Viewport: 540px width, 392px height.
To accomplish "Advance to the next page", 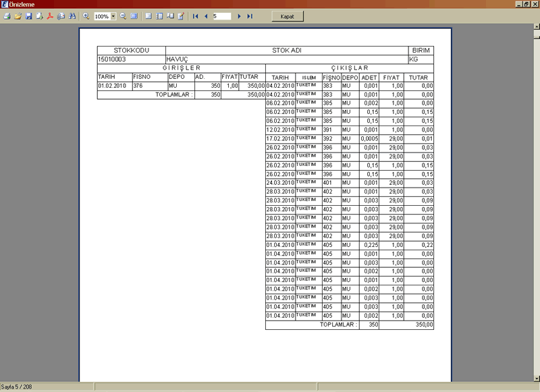I will pyautogui.click(x=240, y=16).
